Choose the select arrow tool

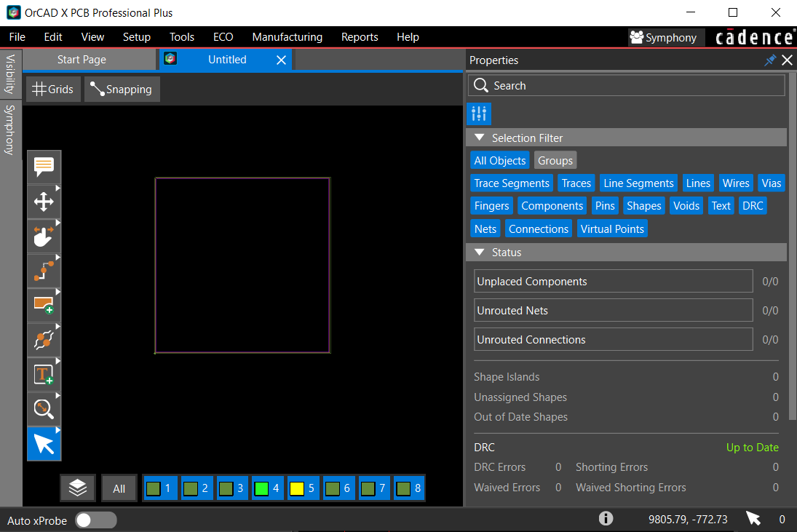coord(44,444)
